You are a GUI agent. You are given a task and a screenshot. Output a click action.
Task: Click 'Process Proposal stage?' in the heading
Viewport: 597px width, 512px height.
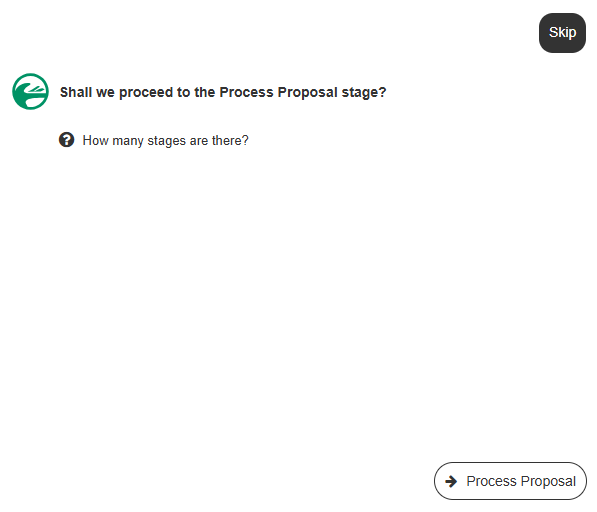303,92
